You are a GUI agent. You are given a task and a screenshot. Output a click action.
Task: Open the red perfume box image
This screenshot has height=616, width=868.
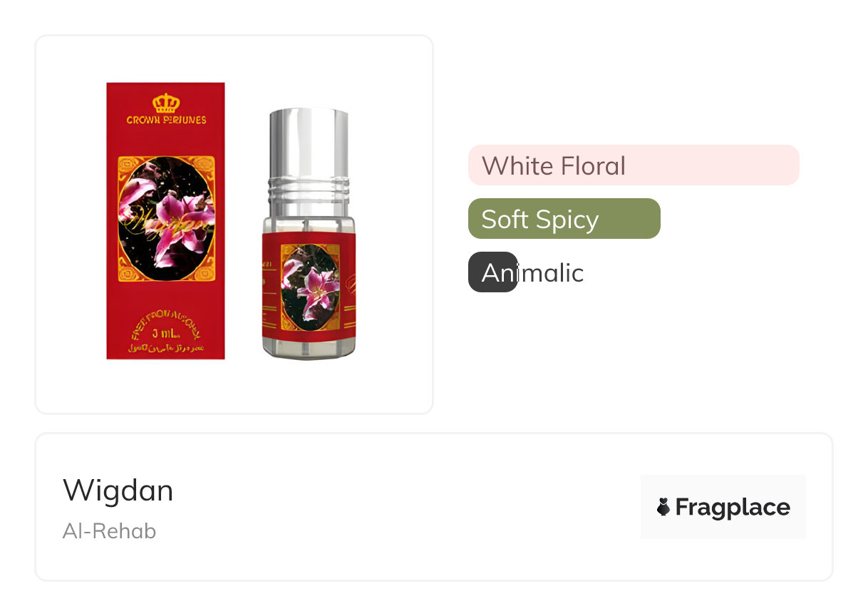click(165, 221)
